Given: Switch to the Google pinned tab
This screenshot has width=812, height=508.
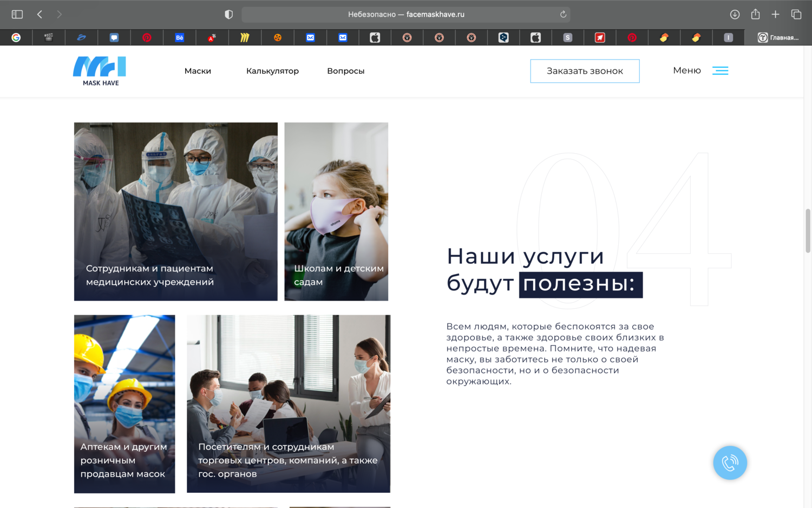Looking at the screenshot, I should coord(16,37).
